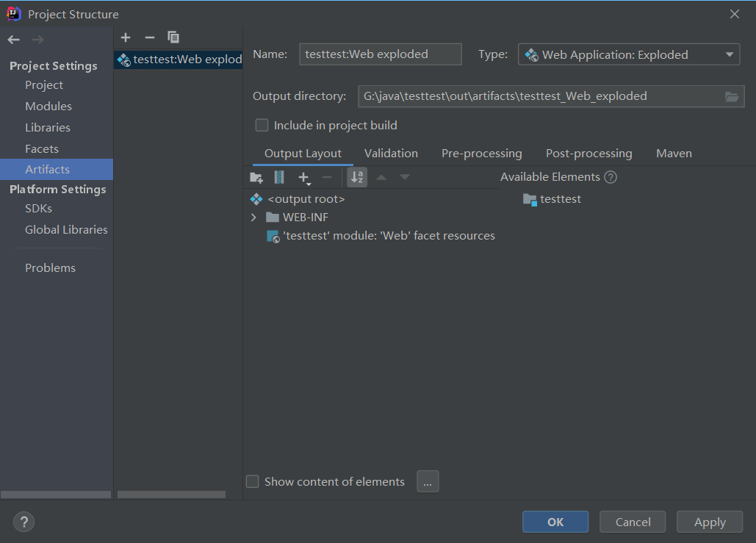This screenshot has width=756, height=543.
Task: Click the create archive icon in layout toolbar
Action: pos(279,177)
